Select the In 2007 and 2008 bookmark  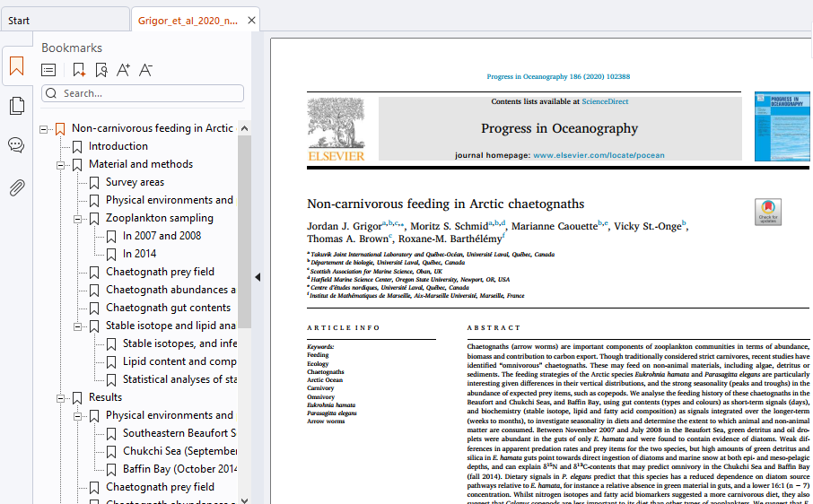(162, 236)
